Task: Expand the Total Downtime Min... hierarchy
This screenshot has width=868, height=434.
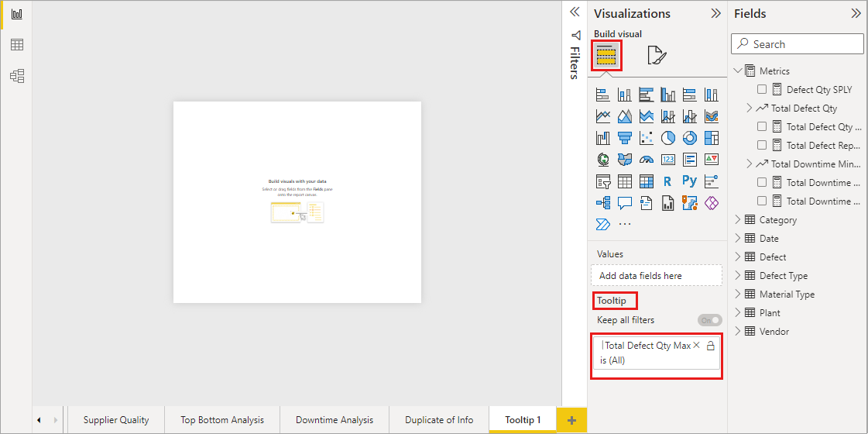Action: coord(750,164)
